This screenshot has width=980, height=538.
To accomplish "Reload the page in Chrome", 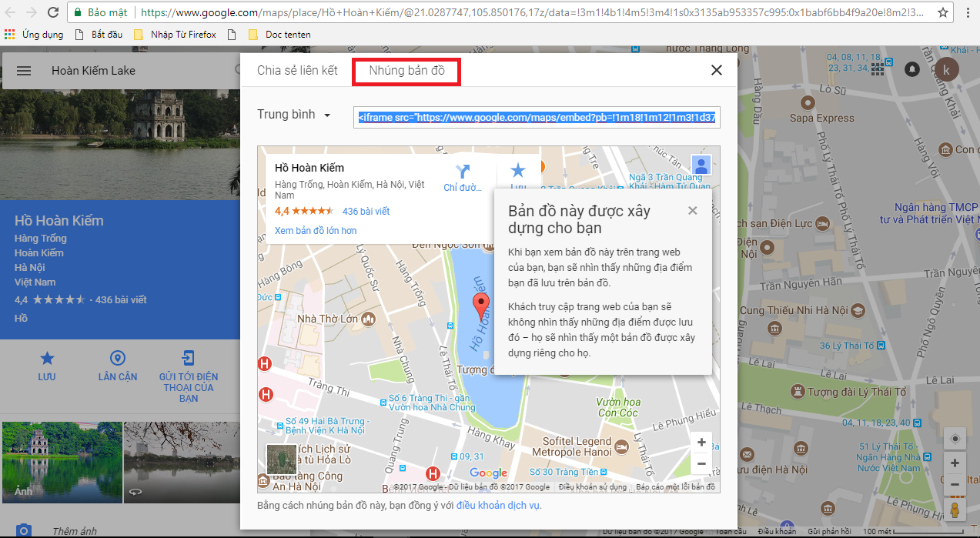I will click(52, 12).
